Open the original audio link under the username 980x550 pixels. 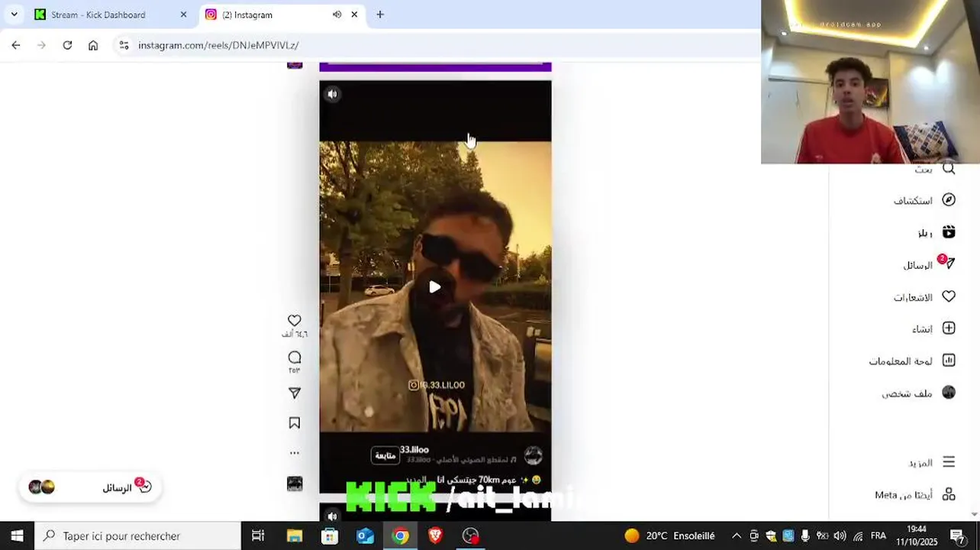pyautogui.click(x=461, y=460)
